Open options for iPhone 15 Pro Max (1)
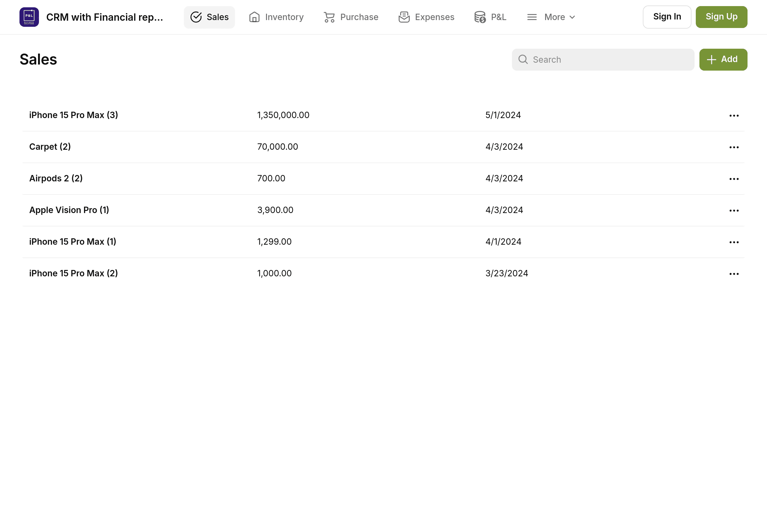This screenshot has height=532, width=767. tap(734, 241)
